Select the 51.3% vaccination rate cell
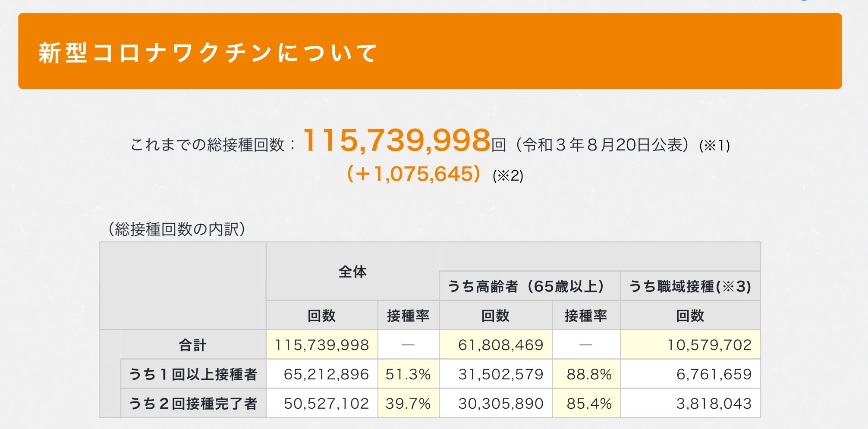The width and height of the screenshot is (868, 429). (x=408, y=374)
